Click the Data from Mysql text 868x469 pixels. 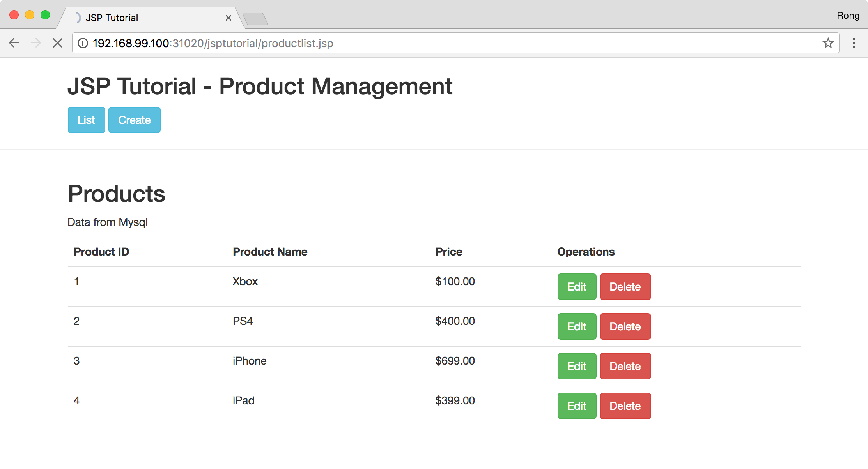pos(108,222)
